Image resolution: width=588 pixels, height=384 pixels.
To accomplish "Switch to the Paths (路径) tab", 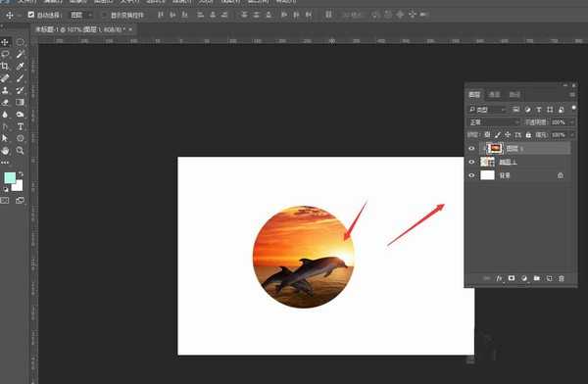I will [514, 94].
